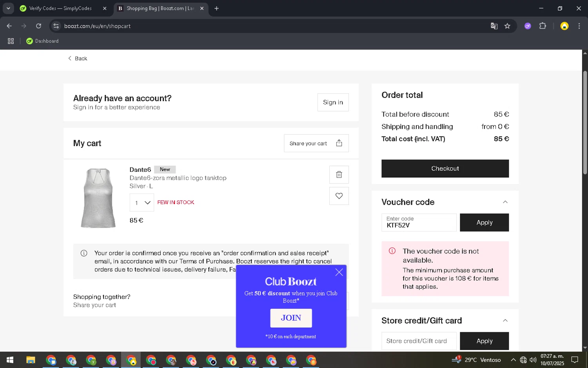Viewport: 588px width, 368px height.
Task: Go Back using the Back link
Action: (x=78, y=58)
